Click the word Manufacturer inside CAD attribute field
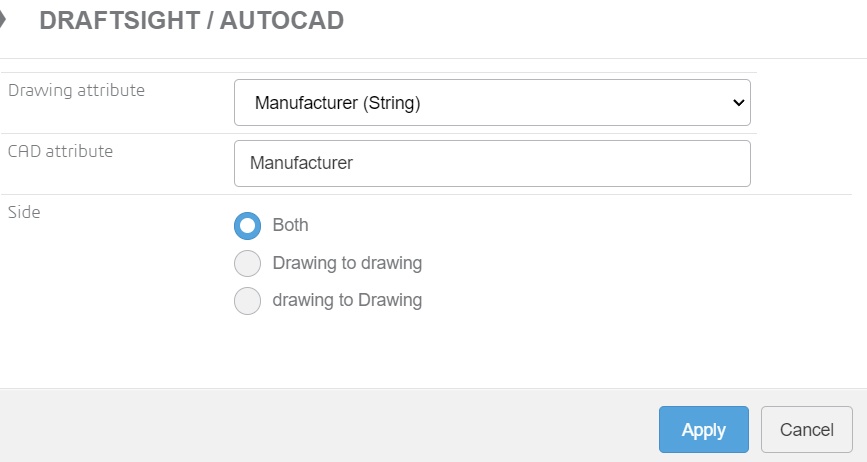The image size is (867, 462). pyautogui.click(x=301, y=163)
